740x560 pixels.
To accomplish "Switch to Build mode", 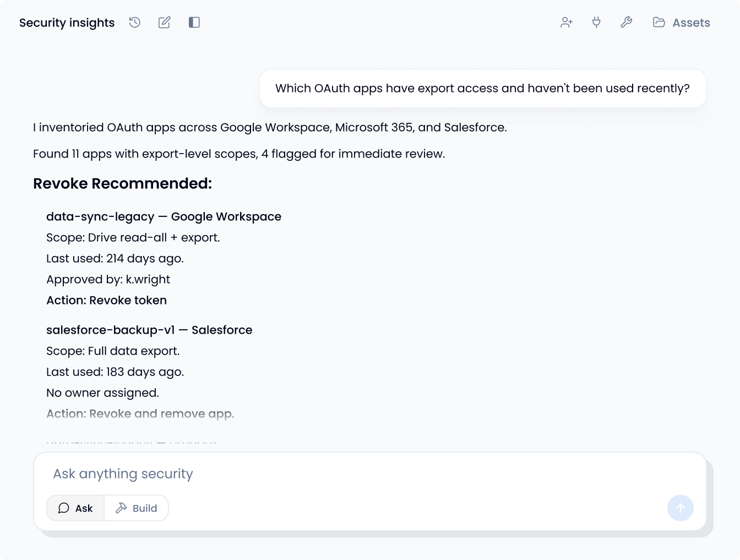I will pos(137,508).
